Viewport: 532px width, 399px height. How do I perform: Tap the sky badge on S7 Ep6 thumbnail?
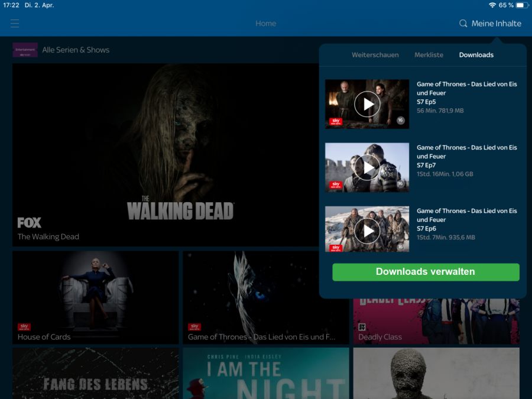click(336, 248)
